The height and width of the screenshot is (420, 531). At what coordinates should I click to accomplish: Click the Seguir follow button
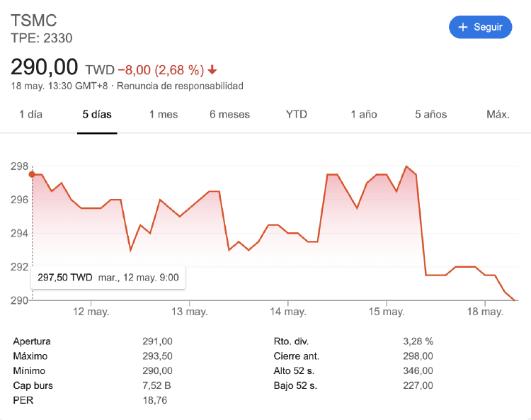coord(480,27)
